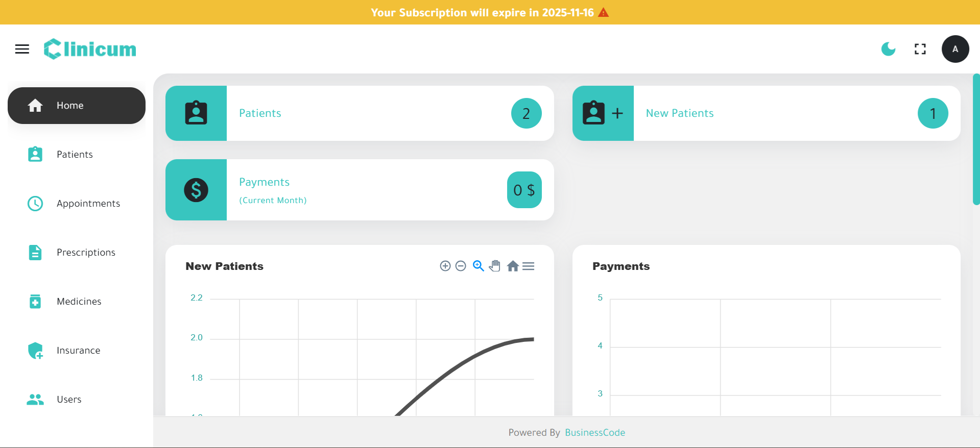Toggle the sidebar with the hamburger menu
980x448 pixels.
pos(22,49)
